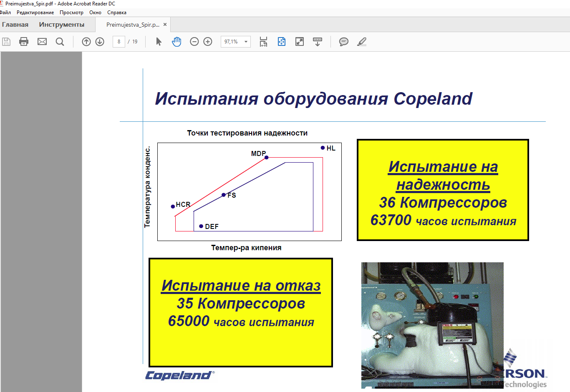
Task: Click the 'Испытание на отказ' heading
Action: (x=241, y=285)
